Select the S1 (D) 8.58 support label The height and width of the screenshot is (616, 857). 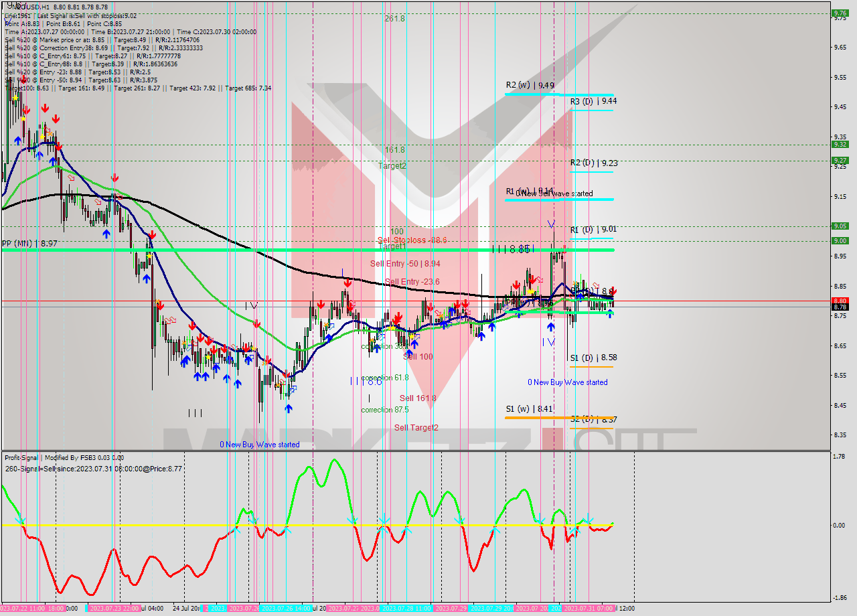pyautogui.click(x=593, y=358)
